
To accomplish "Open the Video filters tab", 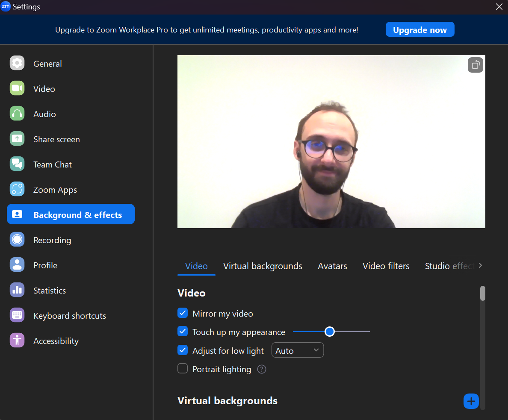I will 386,266.
